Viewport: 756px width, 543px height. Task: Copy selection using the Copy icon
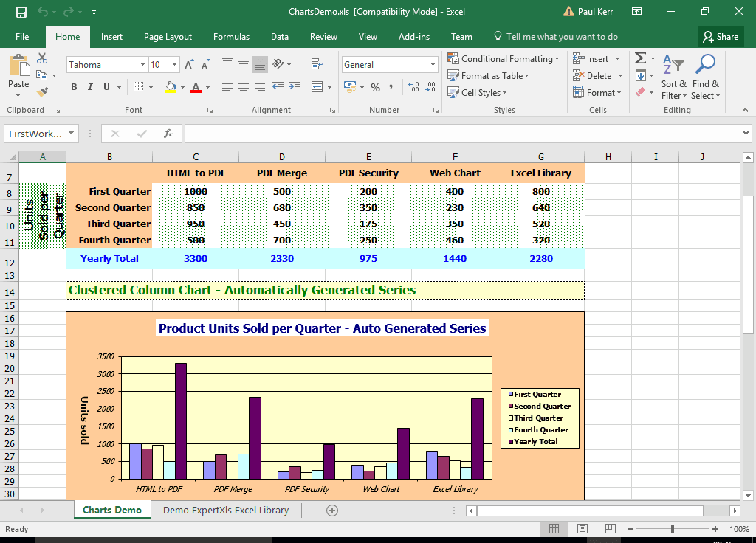pos(42,75)
